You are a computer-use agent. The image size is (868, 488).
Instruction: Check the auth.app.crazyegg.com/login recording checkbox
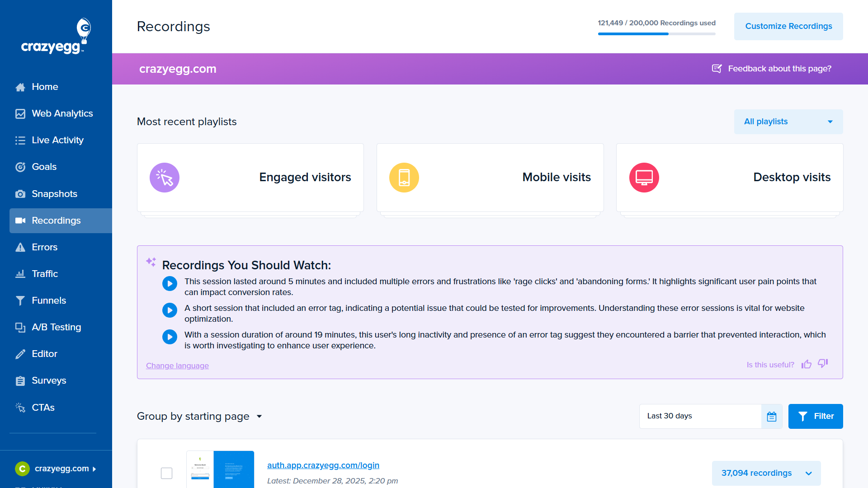point(166,473)
